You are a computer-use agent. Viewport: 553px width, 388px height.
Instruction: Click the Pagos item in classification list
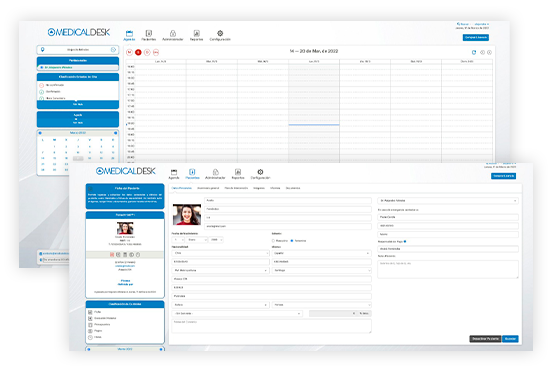pyautogui.click(x=95, y=331)
